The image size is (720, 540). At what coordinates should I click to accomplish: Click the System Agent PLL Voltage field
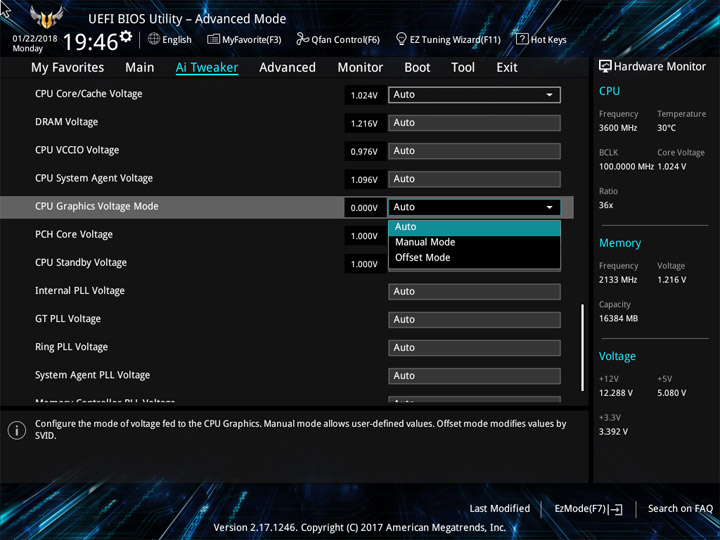[x=474, y=376]
